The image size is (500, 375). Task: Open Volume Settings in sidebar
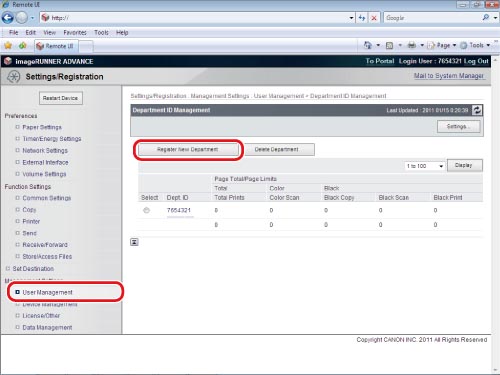[x=44, y=174]
